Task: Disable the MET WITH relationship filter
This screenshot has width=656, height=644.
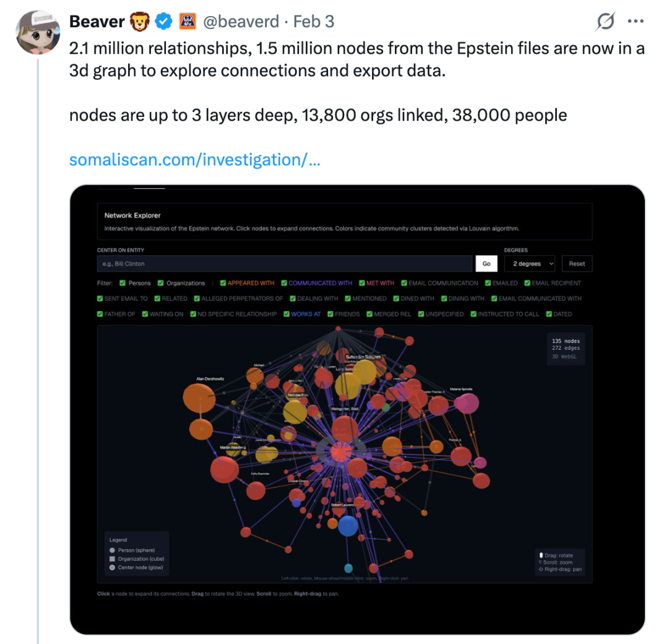Action: (361, 283)
